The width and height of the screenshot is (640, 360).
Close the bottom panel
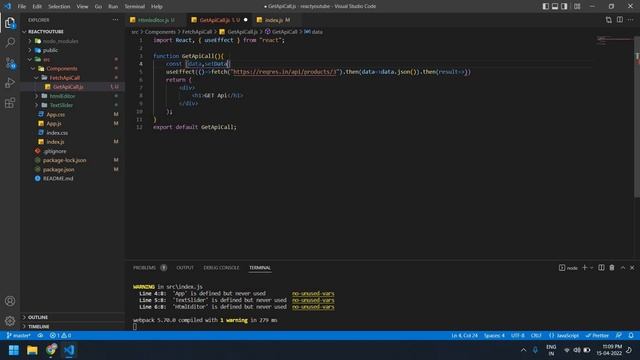(x=632, y=268)
